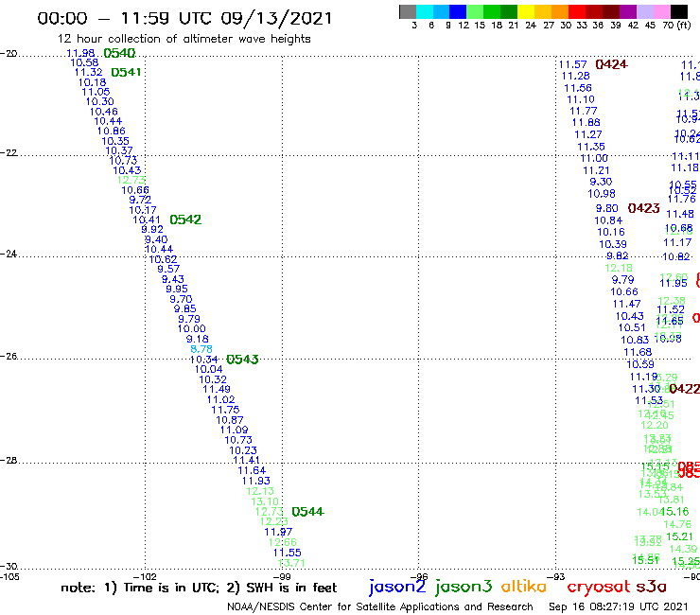Click the wave height value 11.93
Screen dimensions: 700x615
click(x=256, y=481)
